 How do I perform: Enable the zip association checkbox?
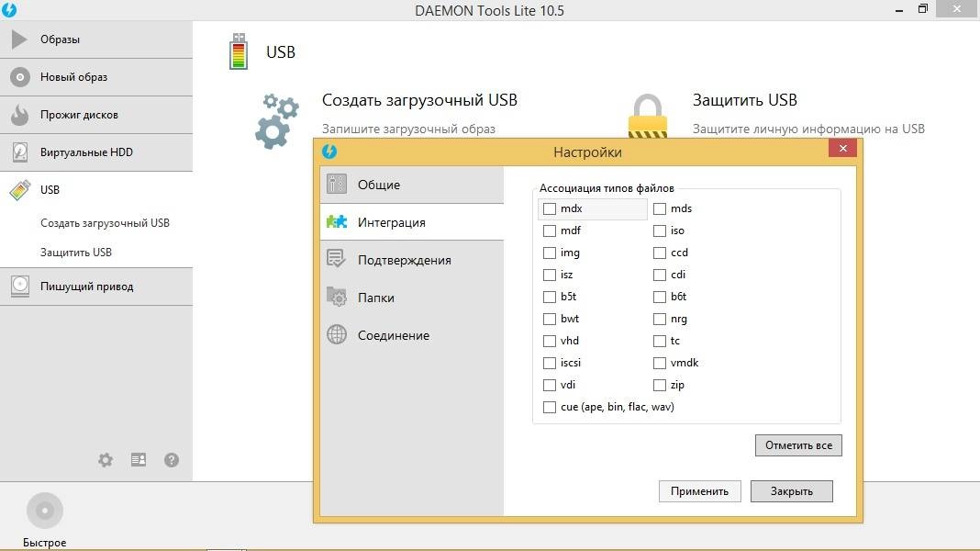click(660, 385)
